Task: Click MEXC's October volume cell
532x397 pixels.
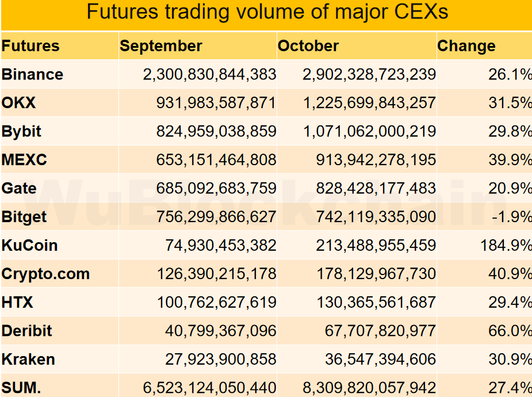Action: coord(376,160)
